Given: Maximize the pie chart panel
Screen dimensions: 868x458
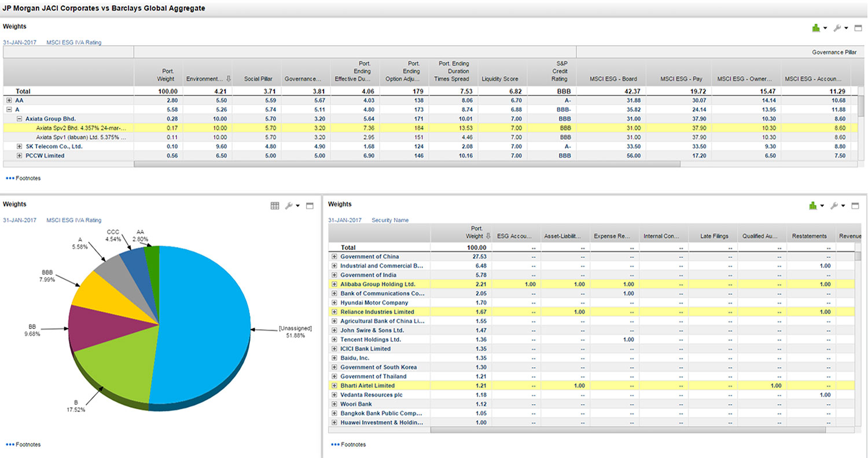Looking at the screenshot, I should tap(309, 205).
